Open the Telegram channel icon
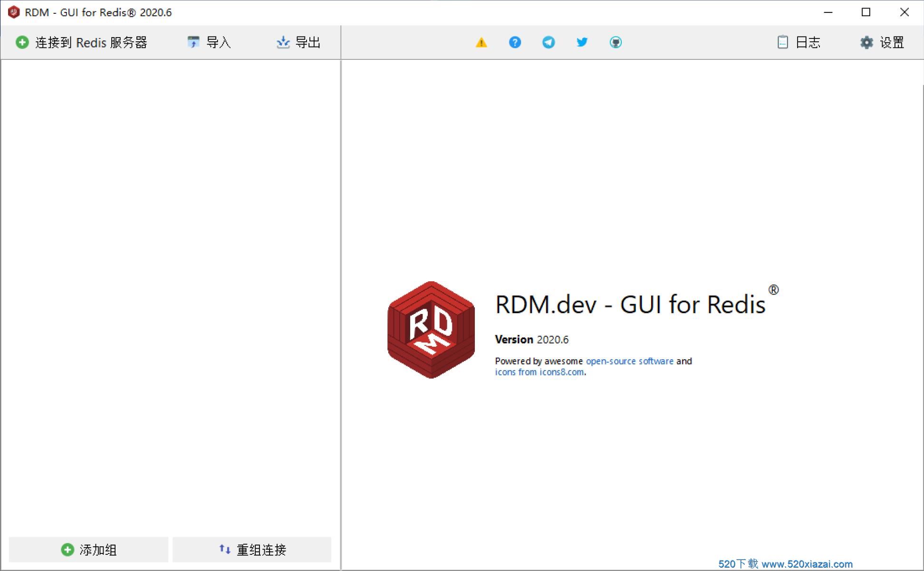 coord(549,42)
